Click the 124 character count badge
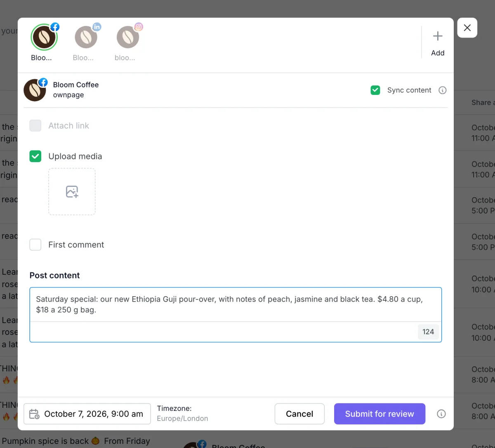 point(428,332)
